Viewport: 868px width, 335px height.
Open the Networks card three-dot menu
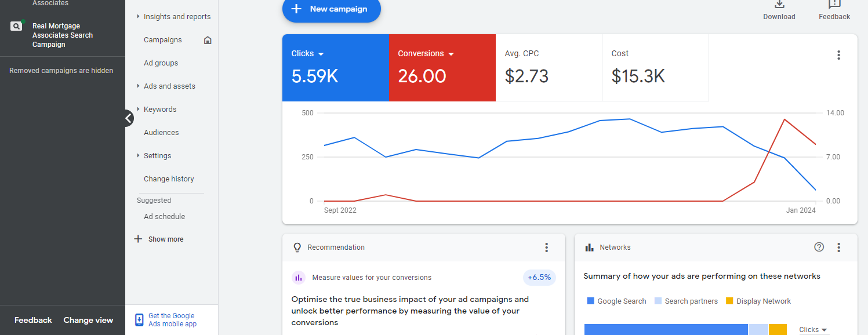point(838,247)
